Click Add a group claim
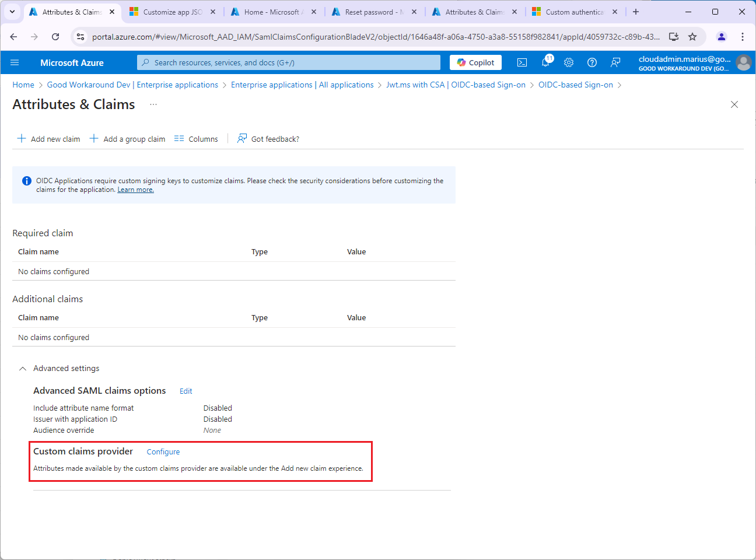The width and height of the screenshot is (756, 560). click(x=128, y=139)
